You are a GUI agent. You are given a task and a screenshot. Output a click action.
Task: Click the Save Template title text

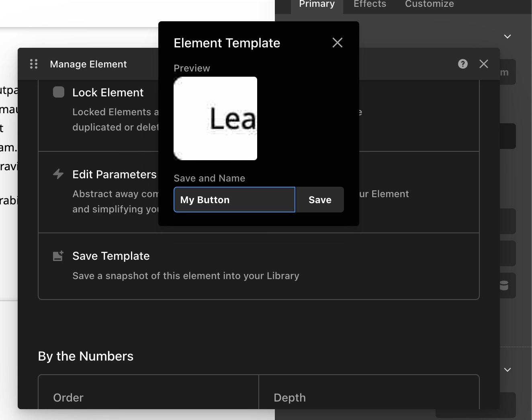tap(111, 256)
